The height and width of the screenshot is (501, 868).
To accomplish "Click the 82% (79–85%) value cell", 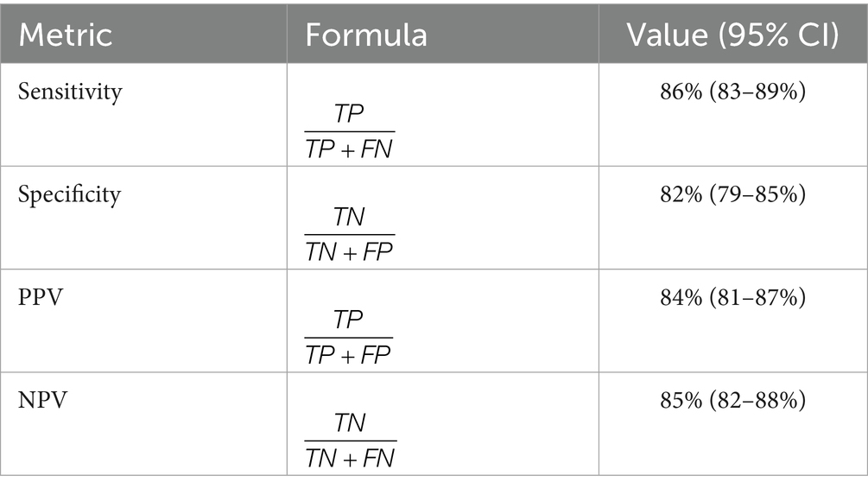I will (733, 194).
